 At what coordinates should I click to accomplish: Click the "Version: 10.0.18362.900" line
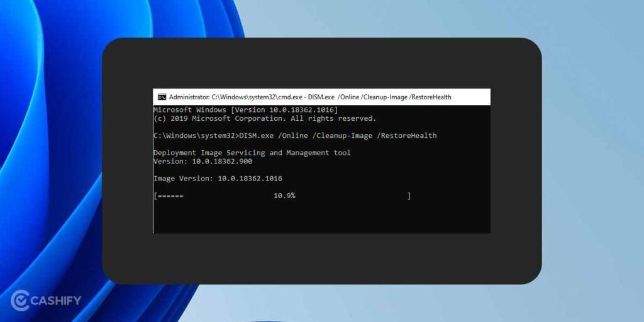pos(203,162)
